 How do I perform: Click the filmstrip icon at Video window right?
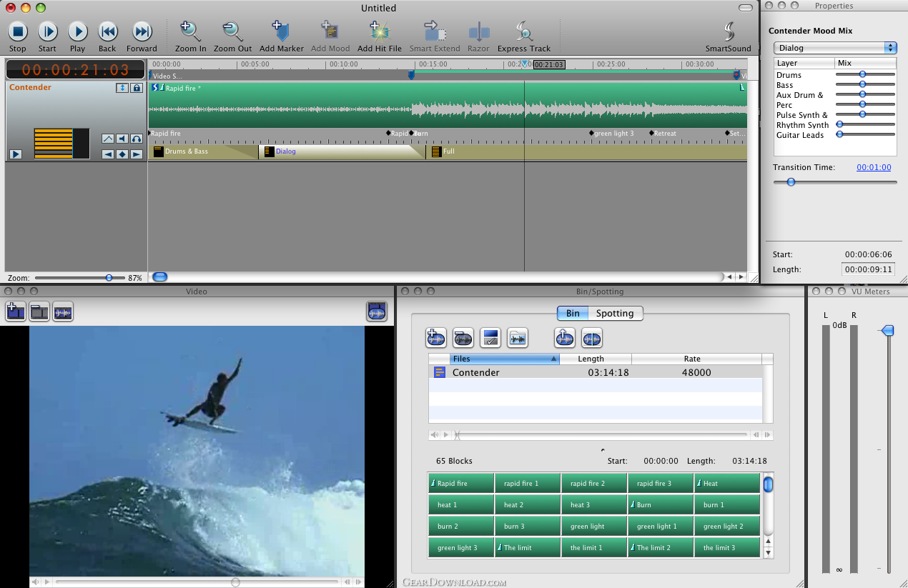[377, 311]
